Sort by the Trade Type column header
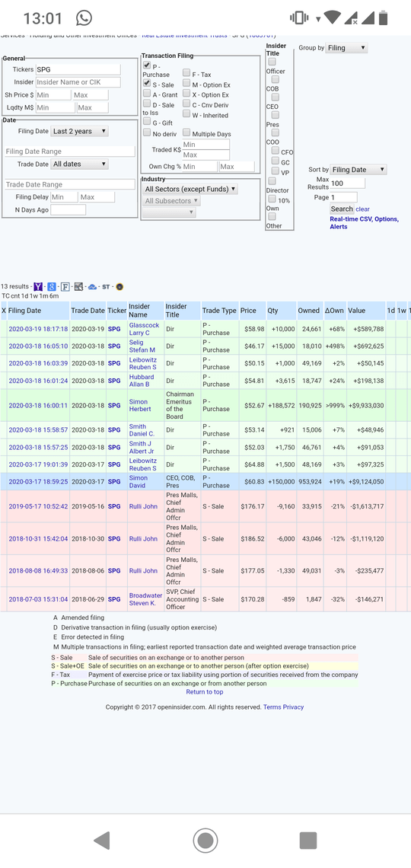 click(x=219, y=311)
